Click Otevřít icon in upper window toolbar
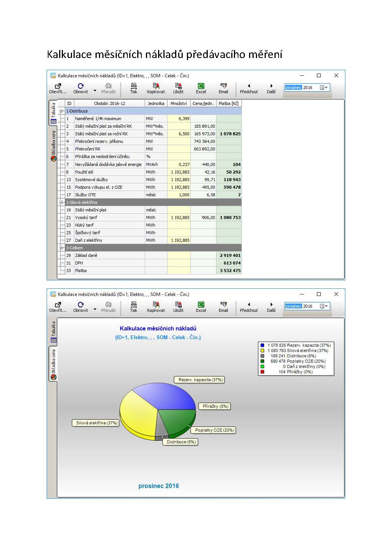The width and height of the screenshot is (392, 554). (58, 86)
